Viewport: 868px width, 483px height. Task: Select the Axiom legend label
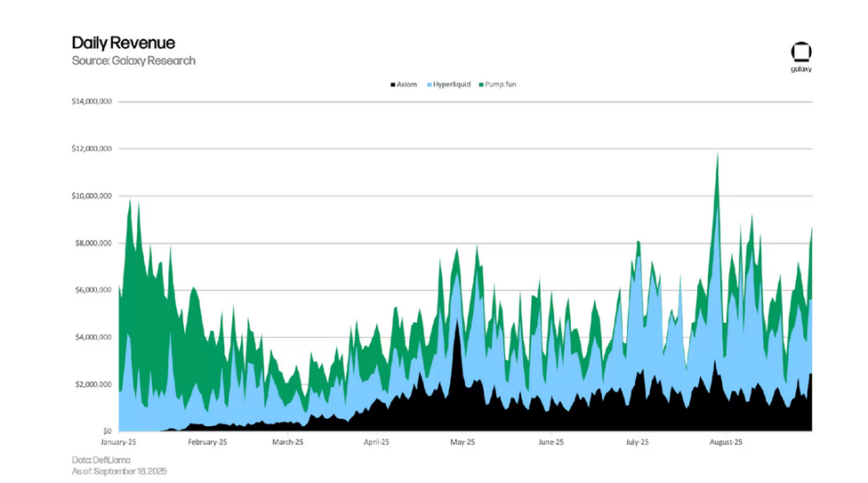pyautogui.click(x=406, y=85)
